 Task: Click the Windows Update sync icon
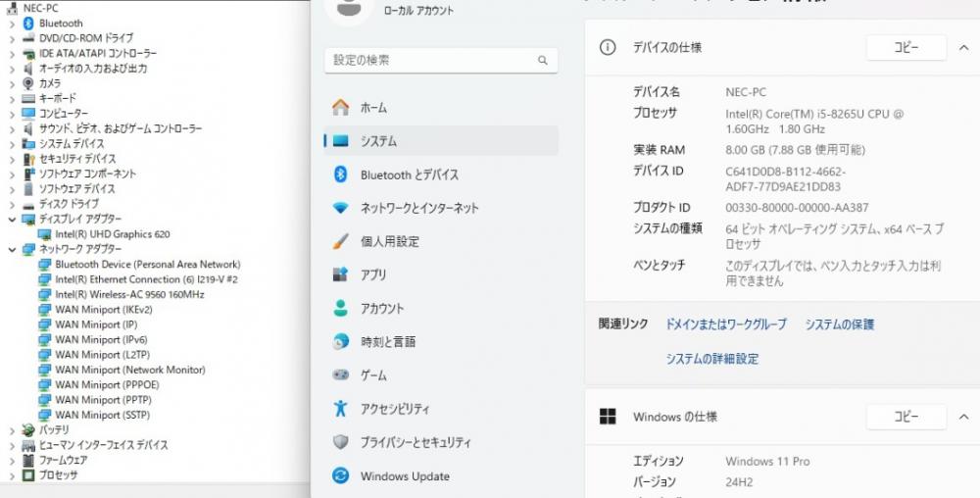tap(341, 476)
